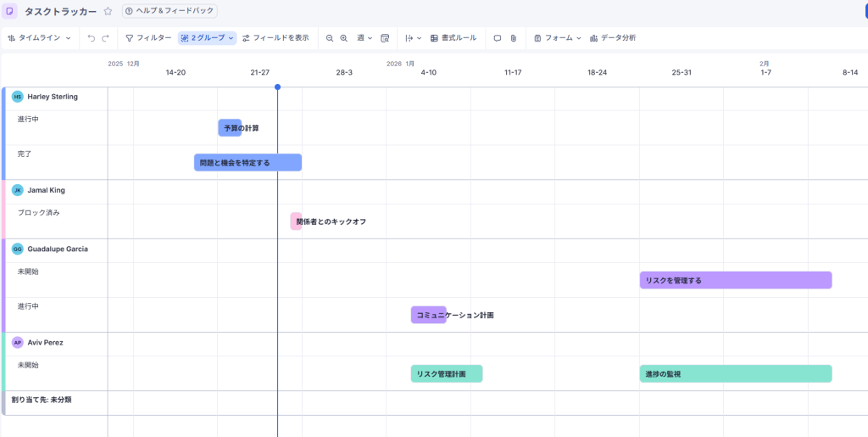Click the go-to-today calendar icon

pyautogui.click(x=385, y=38)
